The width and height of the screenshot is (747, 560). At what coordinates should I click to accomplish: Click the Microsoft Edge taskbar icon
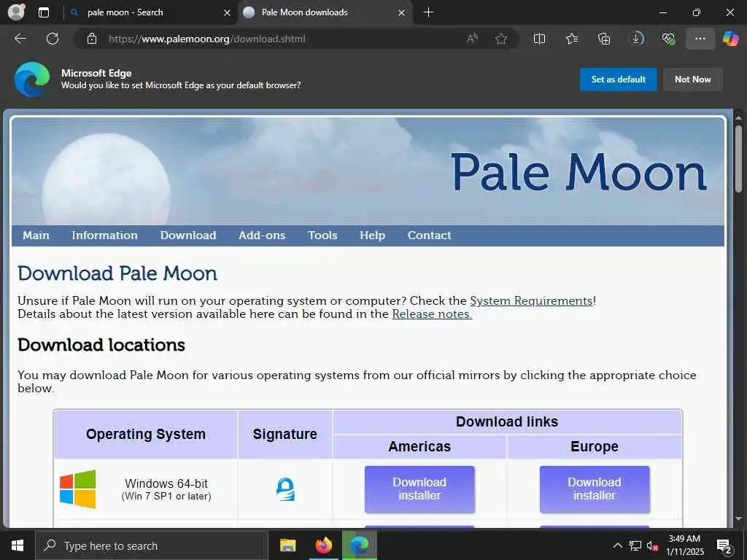360,545
